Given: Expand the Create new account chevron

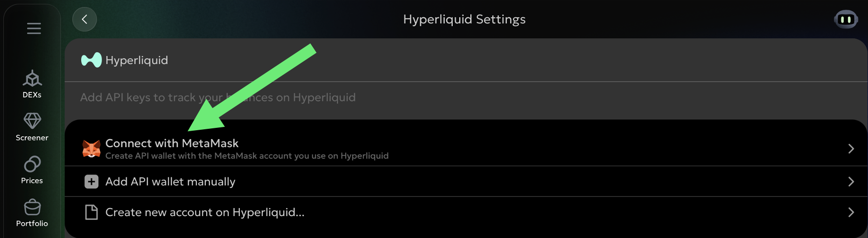Looking at the screenshot, I should (851, 212).
